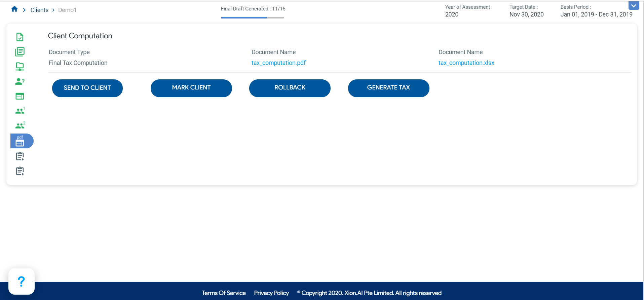Screen dimensions: 644x300
Task: Navigate to Clients in the breadcrumb
Action: (39, 10)
